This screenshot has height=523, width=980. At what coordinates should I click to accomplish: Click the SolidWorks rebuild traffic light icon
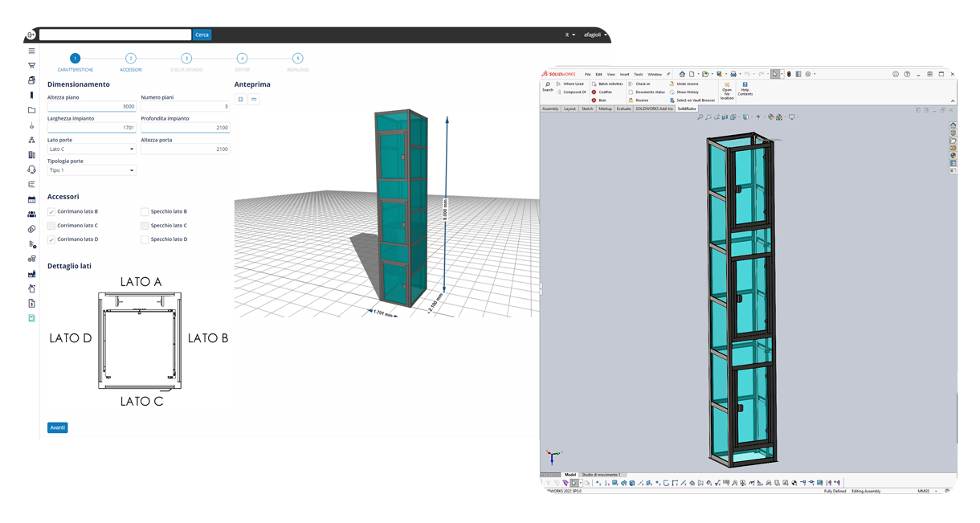point(789,74)
